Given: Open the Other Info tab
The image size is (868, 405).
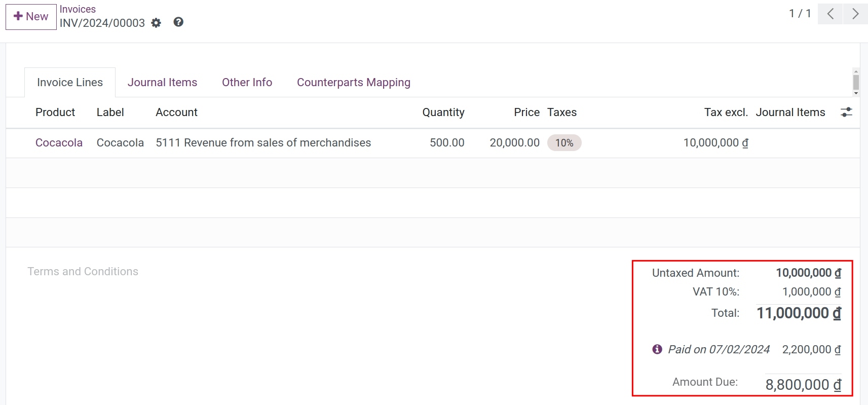Looking at the screenshot, I should (247, 82).
